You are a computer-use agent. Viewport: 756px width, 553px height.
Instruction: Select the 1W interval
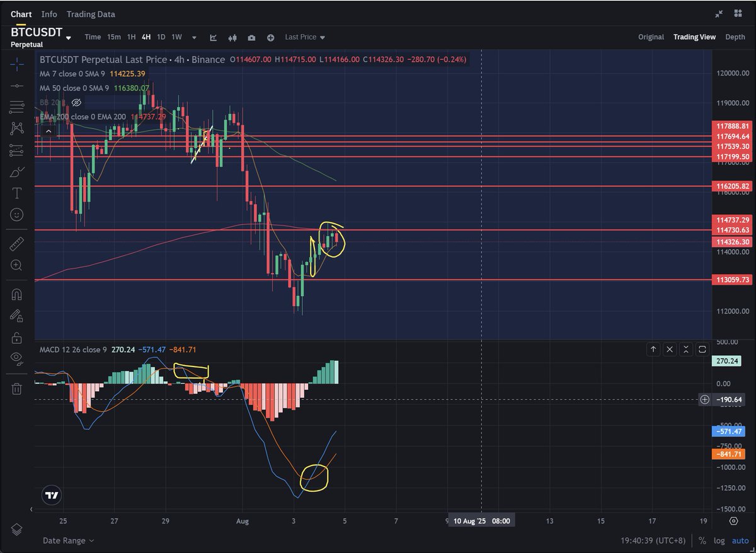click(x=176, y=37)
